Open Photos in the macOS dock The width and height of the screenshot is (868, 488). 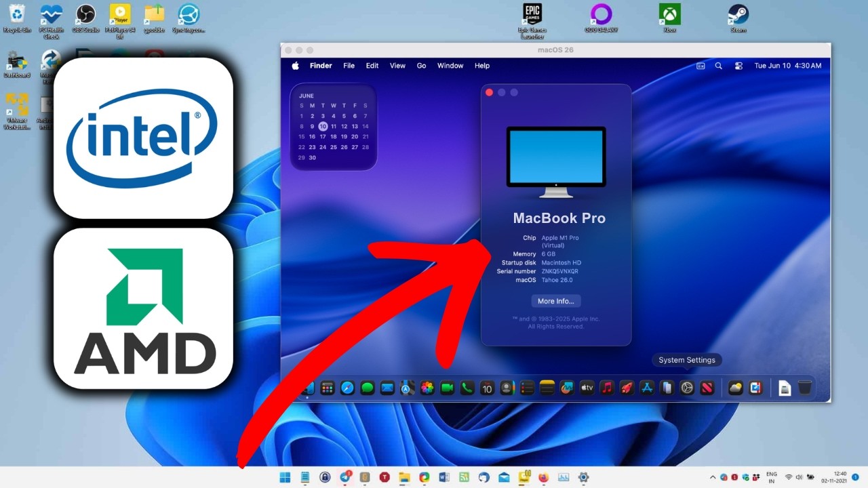point(427,388)
